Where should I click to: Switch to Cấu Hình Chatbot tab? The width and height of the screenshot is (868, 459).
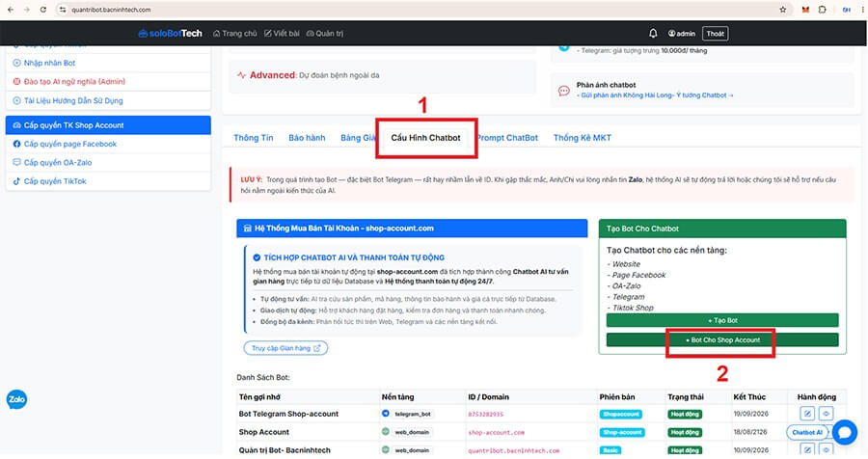(425, 137)
